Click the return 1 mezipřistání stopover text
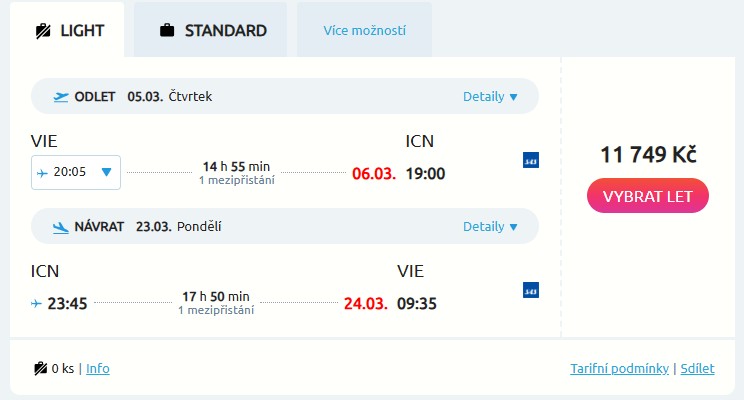744x400 pixels. tap(216, 310)
